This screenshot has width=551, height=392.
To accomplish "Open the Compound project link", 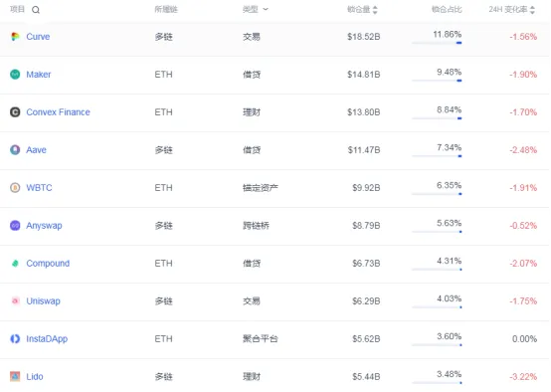I will coord(48,264).
